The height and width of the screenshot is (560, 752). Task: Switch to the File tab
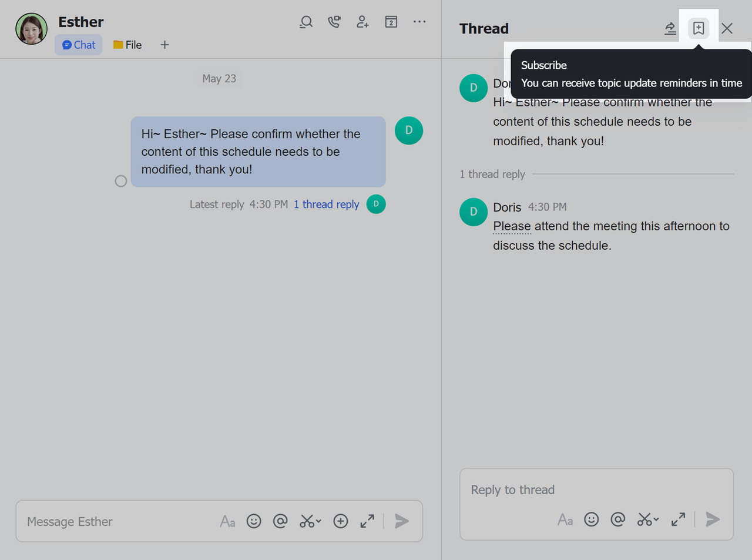tap(127, 45)
